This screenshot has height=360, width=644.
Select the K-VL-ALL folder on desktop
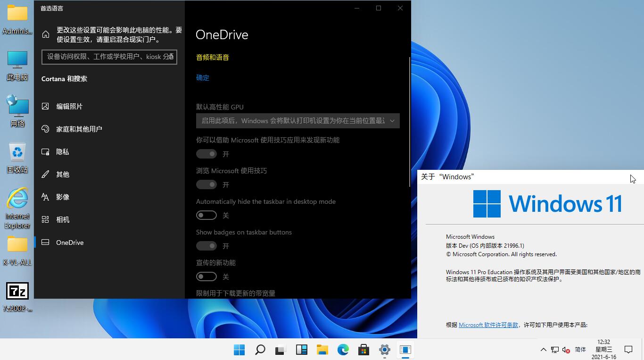[x=17, y=251]
